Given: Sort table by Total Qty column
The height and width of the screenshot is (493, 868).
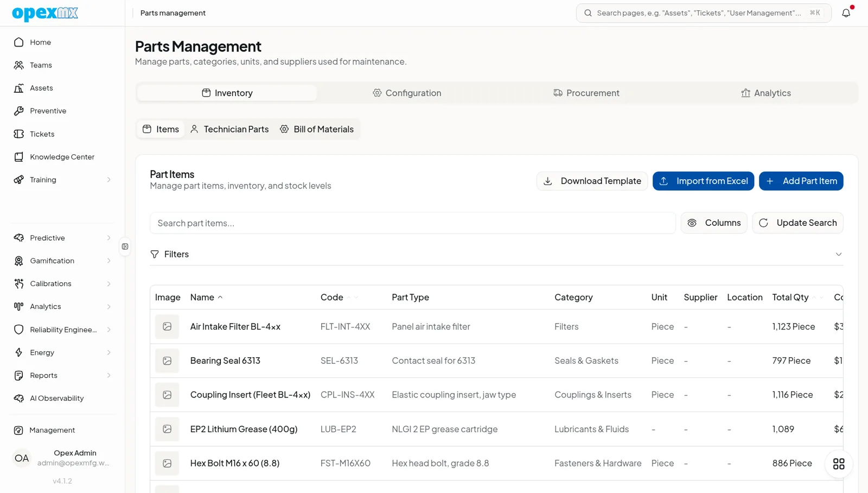Looking at the screenshot, I should pos(798,297).
